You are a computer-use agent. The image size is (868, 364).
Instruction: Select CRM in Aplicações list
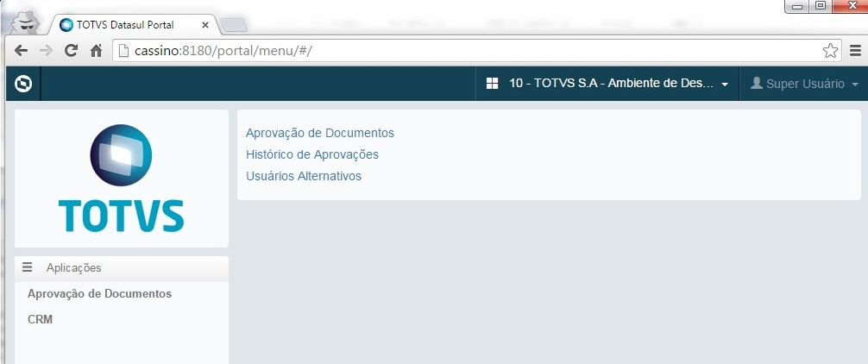(40, 320)
